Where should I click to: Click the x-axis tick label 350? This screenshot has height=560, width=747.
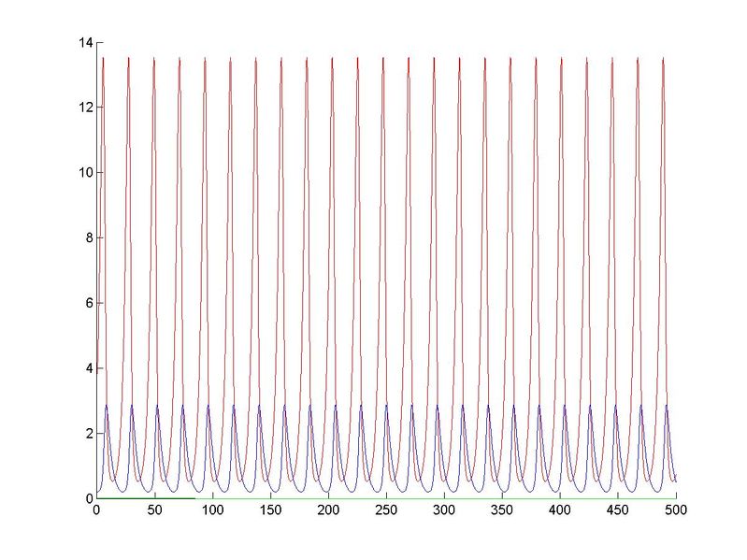(x=501, y=511)
